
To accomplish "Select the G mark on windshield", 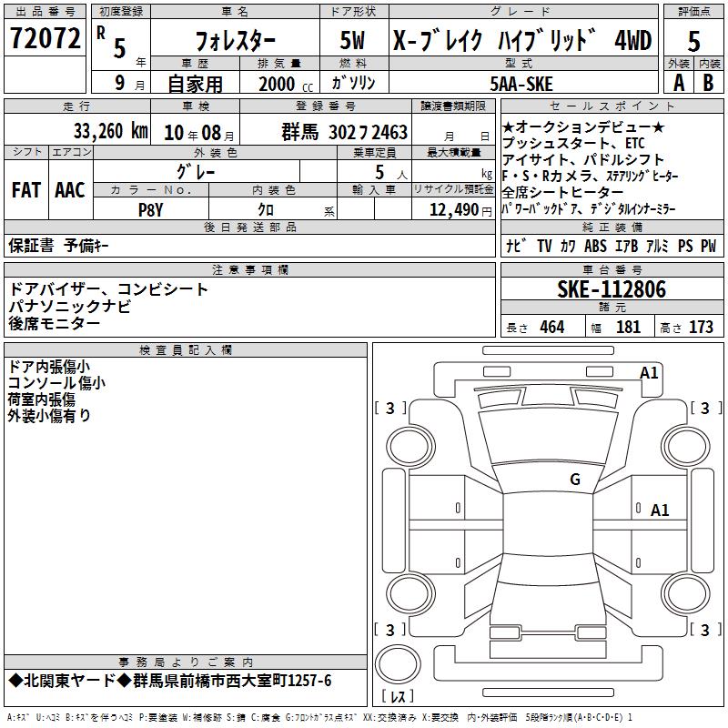I will 575,479.
